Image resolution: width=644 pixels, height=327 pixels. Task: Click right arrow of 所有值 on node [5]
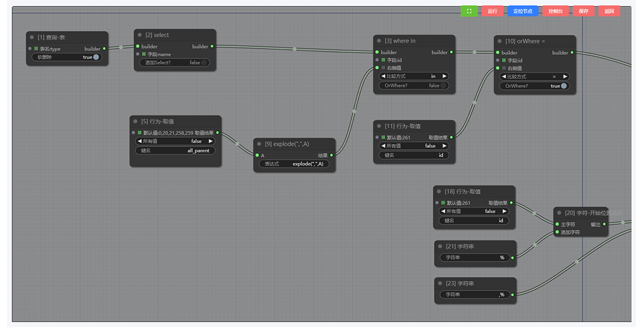click(211, 141)
